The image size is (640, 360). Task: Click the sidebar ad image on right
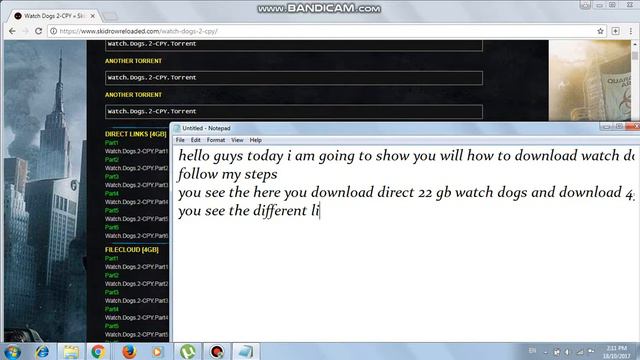pos(590,80)
